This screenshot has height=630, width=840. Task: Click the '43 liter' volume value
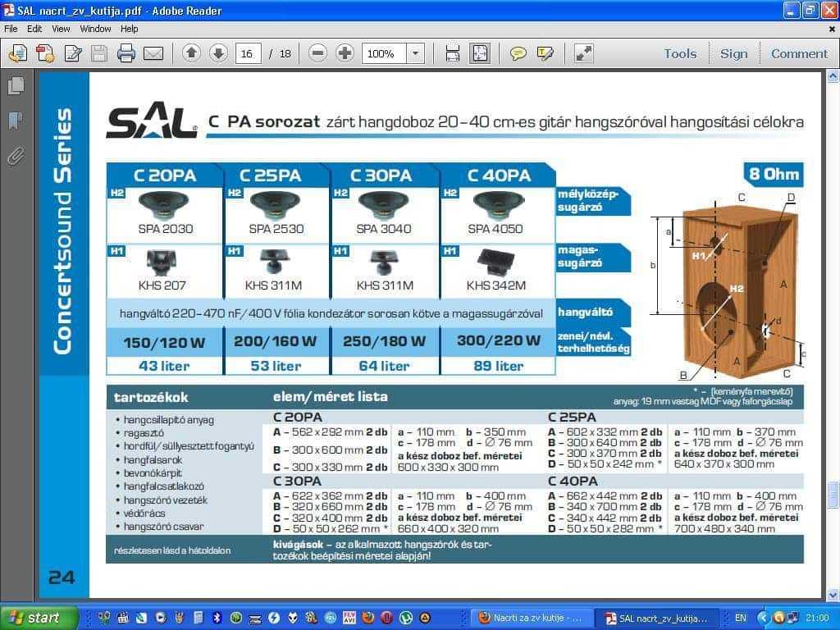click(x=164, y=366)
